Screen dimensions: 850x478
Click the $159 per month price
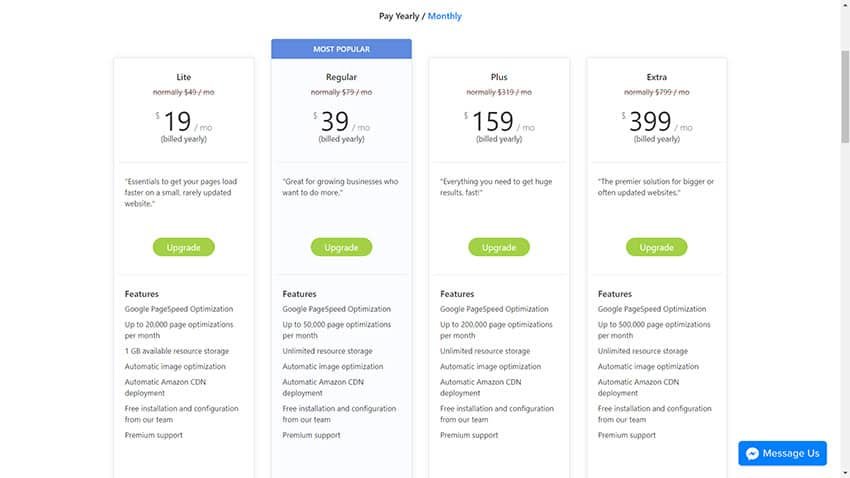499,121
